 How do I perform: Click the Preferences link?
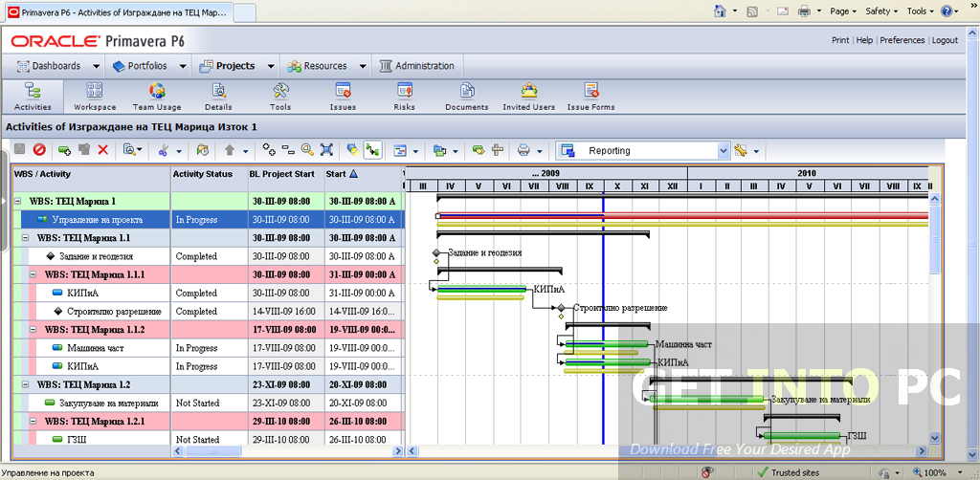902,40
